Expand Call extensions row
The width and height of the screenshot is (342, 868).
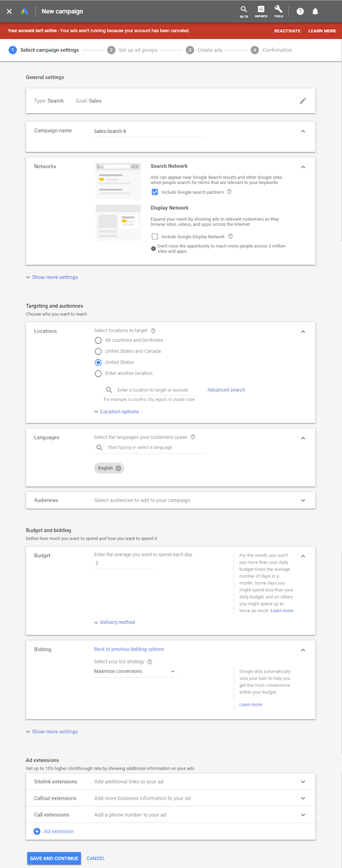[x=303, y=815]
